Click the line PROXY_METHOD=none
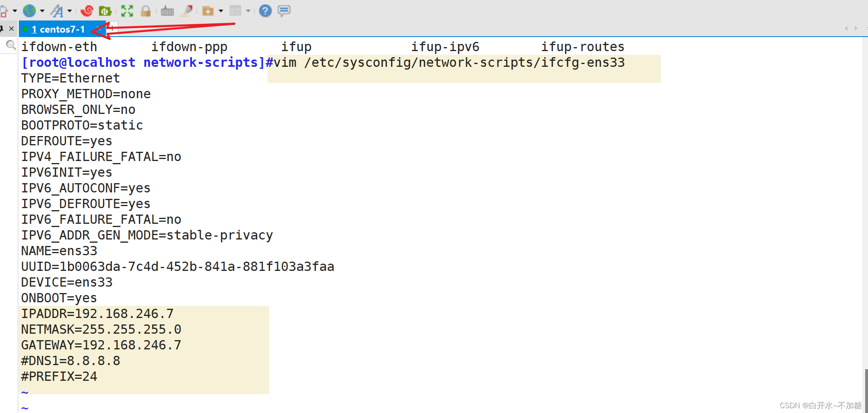Viewport: 868px width, 413px height. tap(86, 94)
